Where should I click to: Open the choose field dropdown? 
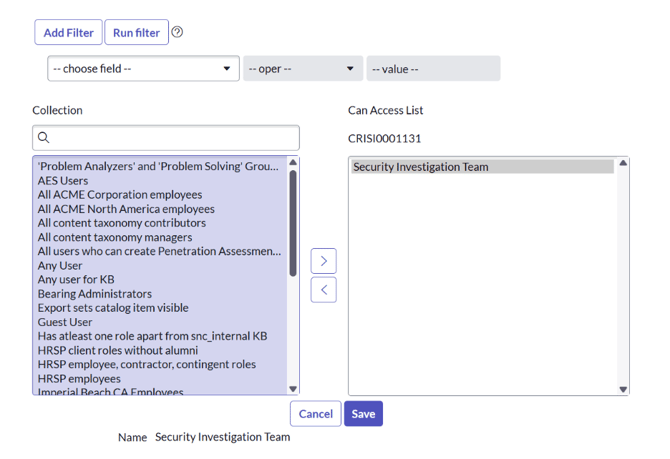pos(143,68)
